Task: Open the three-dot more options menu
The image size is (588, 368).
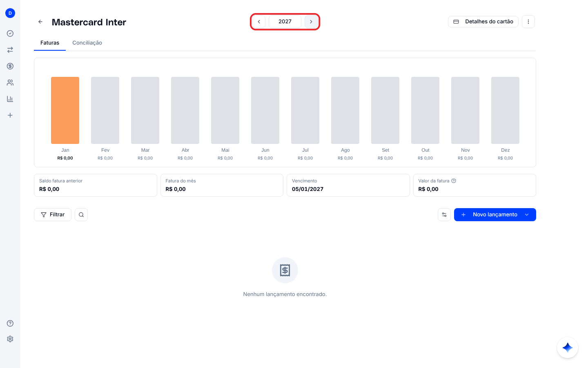Action: pyautogui.click(x=528, y=22)
